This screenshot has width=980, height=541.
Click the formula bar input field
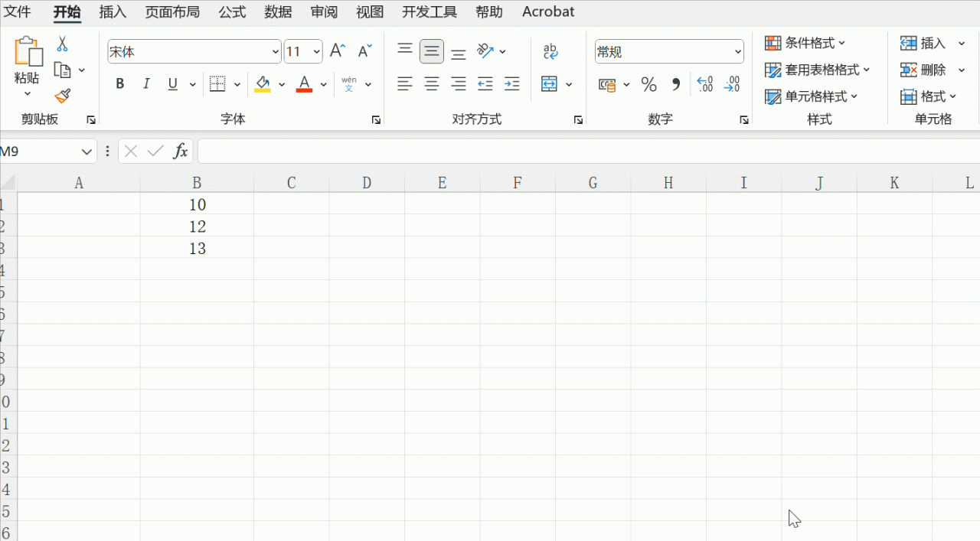[x=588, y=152]
